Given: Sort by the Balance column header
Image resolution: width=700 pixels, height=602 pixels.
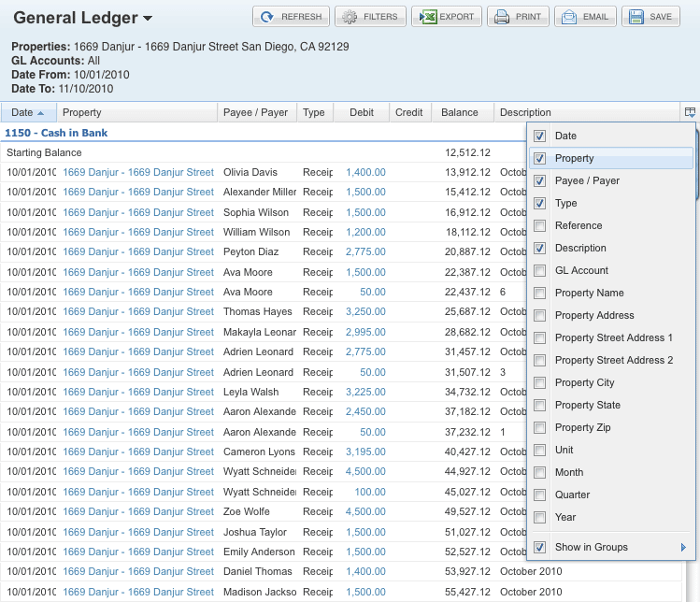Looking at the screenshot, I should [460, 113].
